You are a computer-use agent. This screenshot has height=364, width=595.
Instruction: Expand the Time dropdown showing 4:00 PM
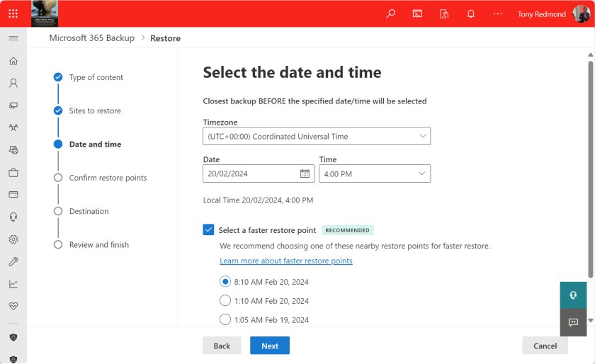tap(375, 174)
